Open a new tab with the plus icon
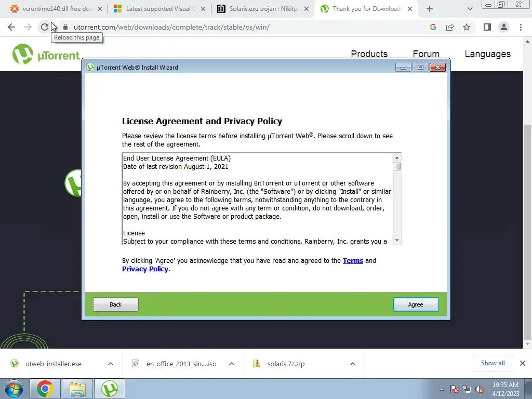The height and width of the screenshot is (399, 532). pos(430,9)
